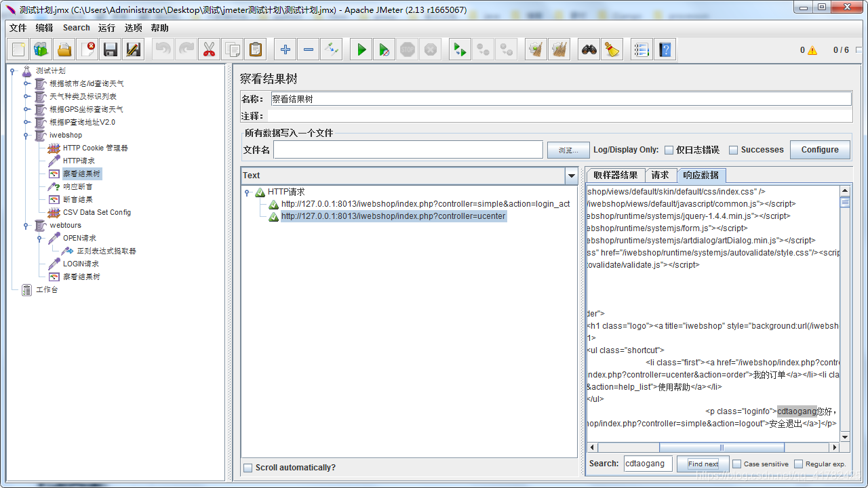Switch to 请求 tab
Image resolution: width=868 pixels, height=488 pixels.
click(660, 175)
